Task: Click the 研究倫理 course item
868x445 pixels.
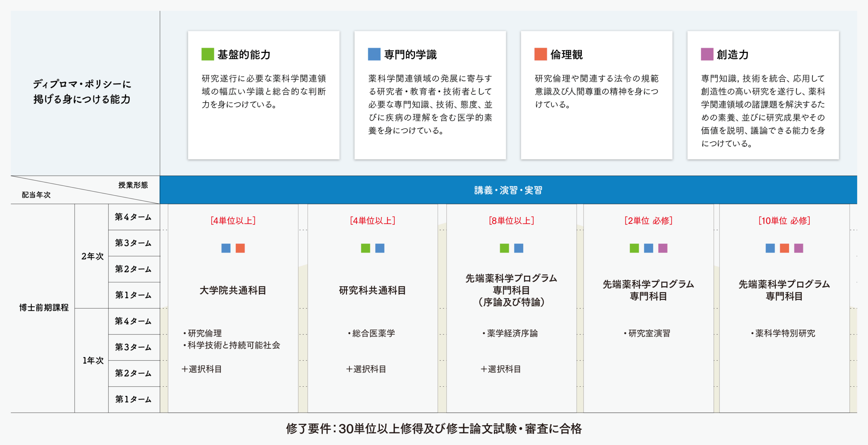Action: 204,333
